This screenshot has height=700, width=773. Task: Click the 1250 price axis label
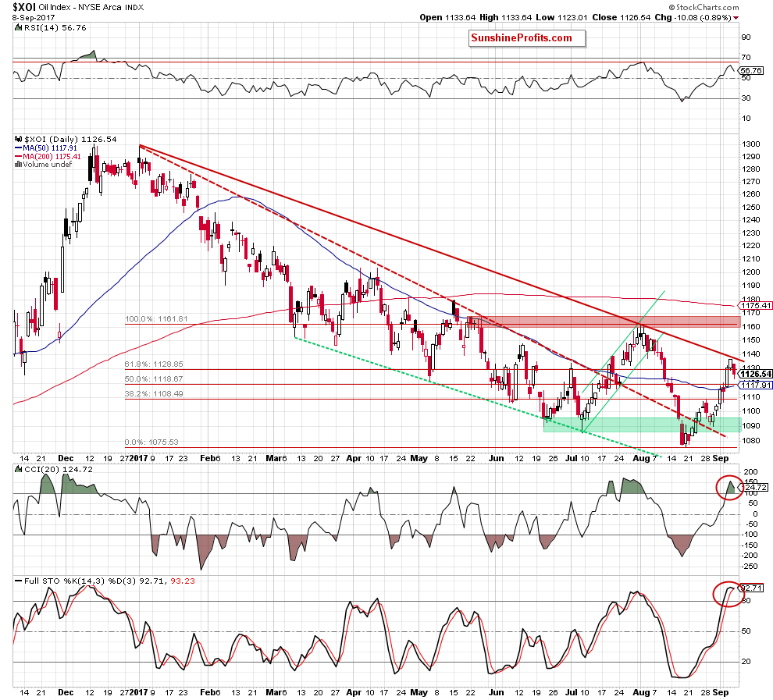tap(751, 208)
